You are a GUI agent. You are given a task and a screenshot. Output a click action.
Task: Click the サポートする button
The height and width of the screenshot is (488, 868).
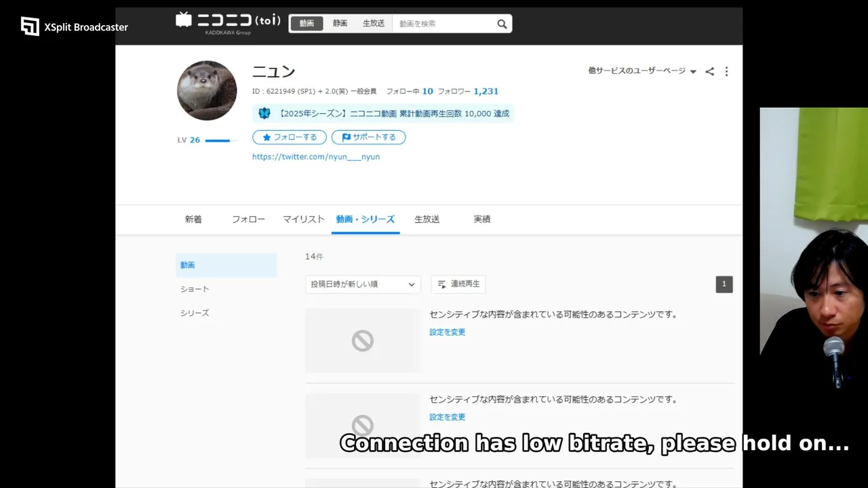(x=368, y=137)
